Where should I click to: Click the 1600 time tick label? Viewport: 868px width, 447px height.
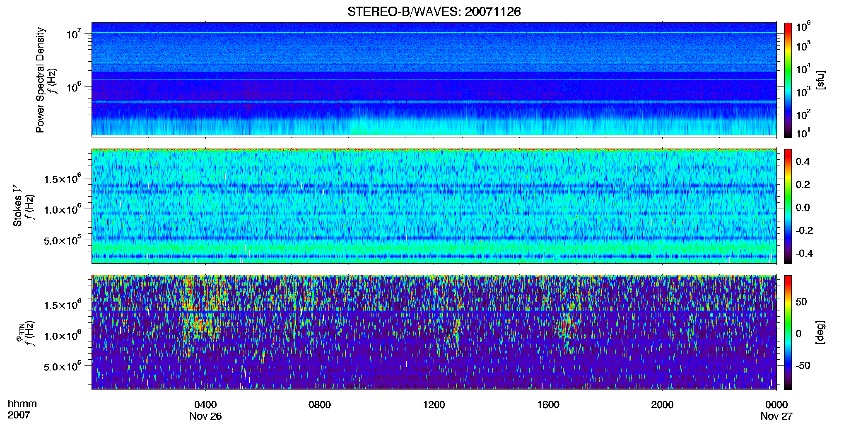tap(548, 405)
